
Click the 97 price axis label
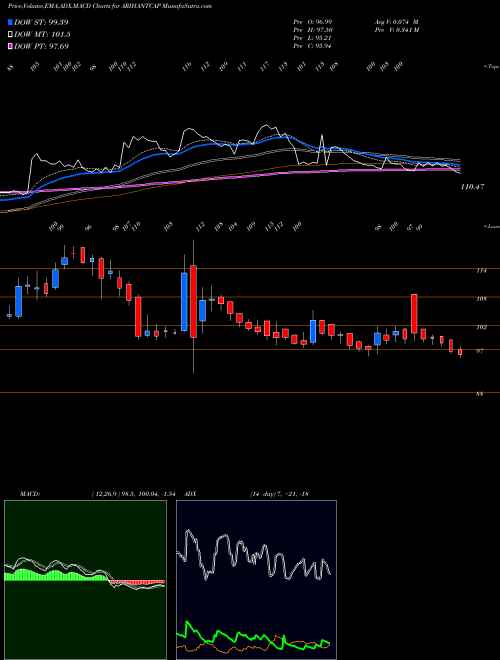pyautogui.click(x=479, y=351)
